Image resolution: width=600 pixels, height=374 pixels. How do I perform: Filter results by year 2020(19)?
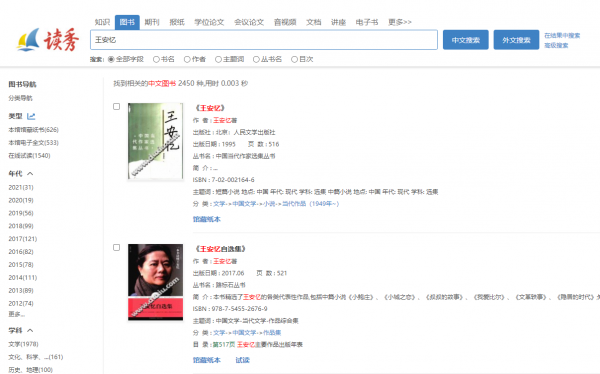[x=21, y=200]
